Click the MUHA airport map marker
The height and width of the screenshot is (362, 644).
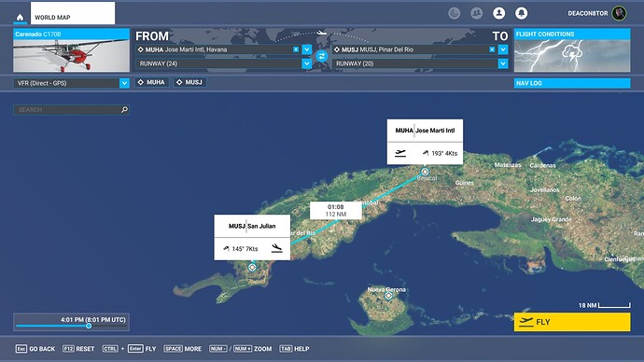(x=425, y=172)
